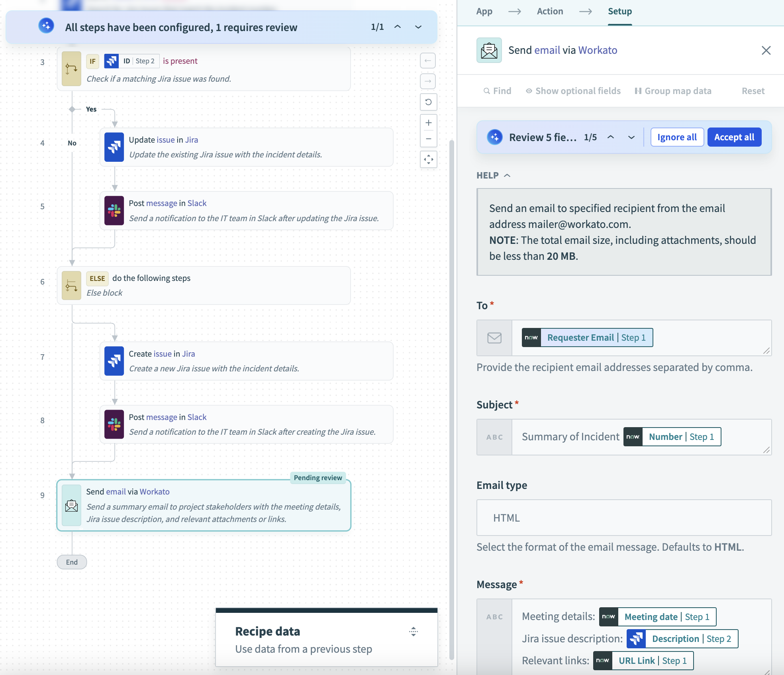The image size is (784, 675).
Task: Expand the Recipe data panel
Action: [413, 632]
